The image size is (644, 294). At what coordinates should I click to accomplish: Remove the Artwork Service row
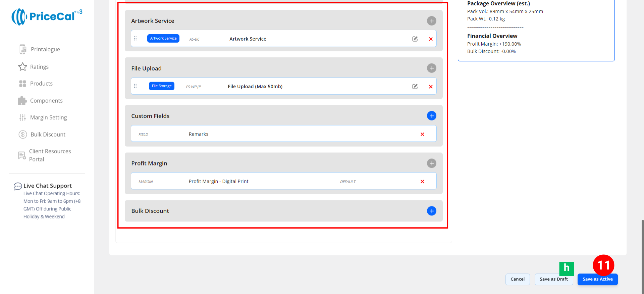(431, 39)
